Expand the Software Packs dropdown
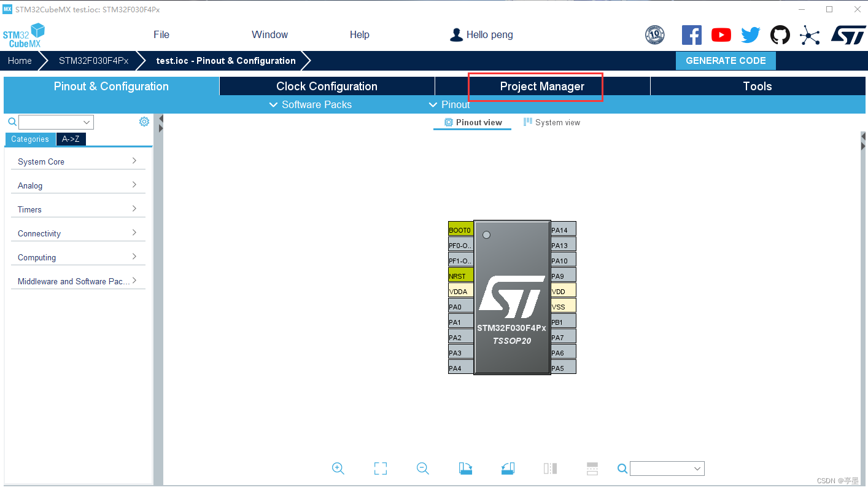868x490 pixels. click(311, 105)
